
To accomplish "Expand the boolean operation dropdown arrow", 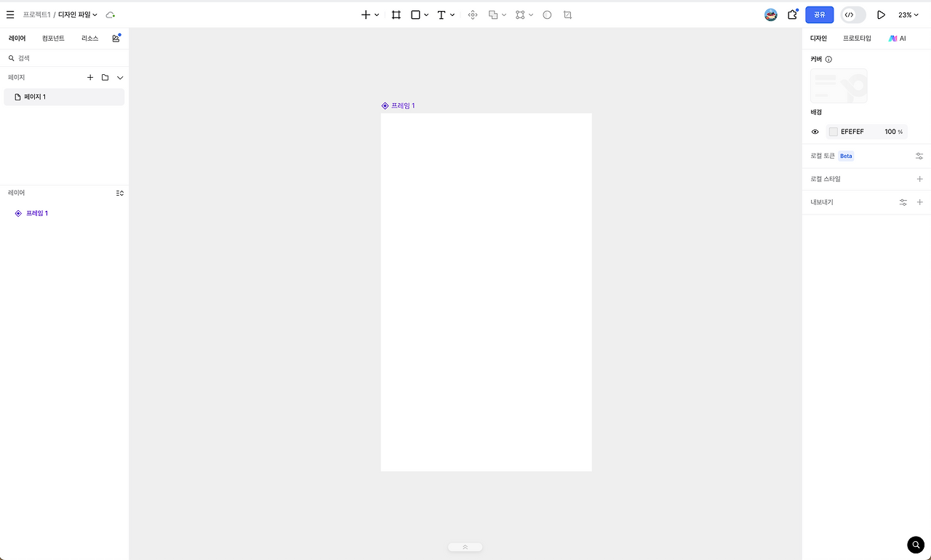I will 504,15.
